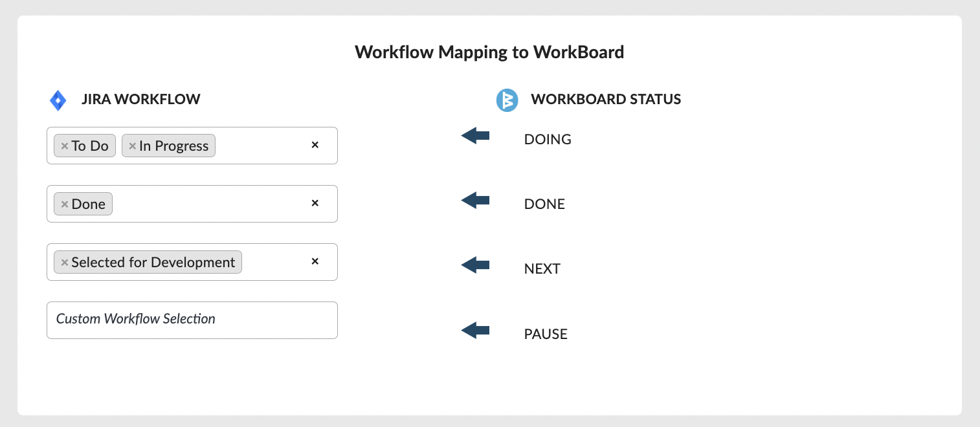Image resolution: width=980 pixels, height=427 pixels.
Task: Remove the Selected for Development tag
Action: 64,263
